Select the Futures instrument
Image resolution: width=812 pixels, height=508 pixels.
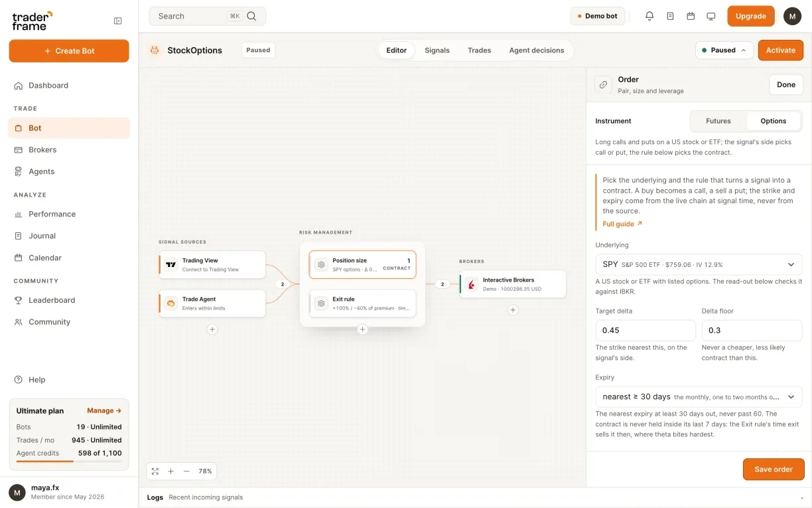click(718, 121)
